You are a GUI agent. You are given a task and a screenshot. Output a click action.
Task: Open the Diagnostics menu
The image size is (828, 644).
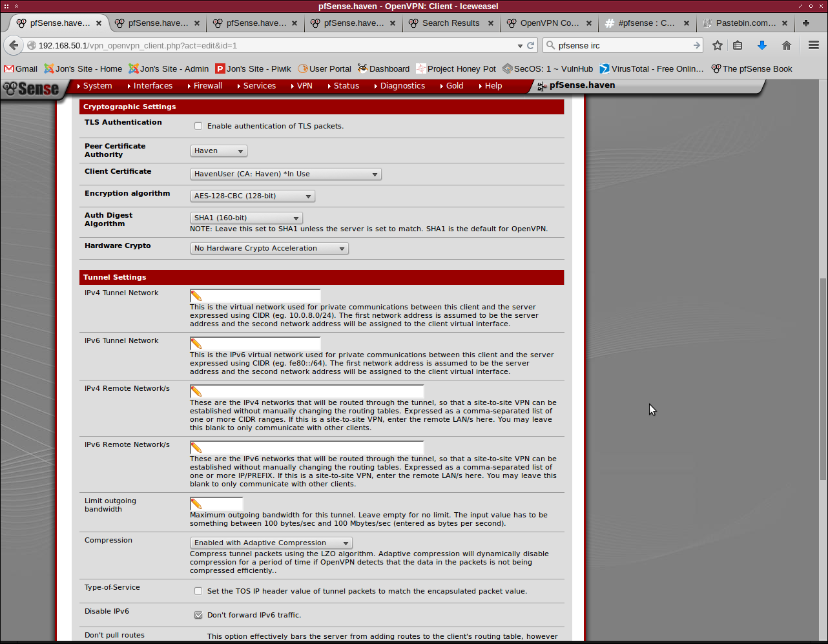400,86
